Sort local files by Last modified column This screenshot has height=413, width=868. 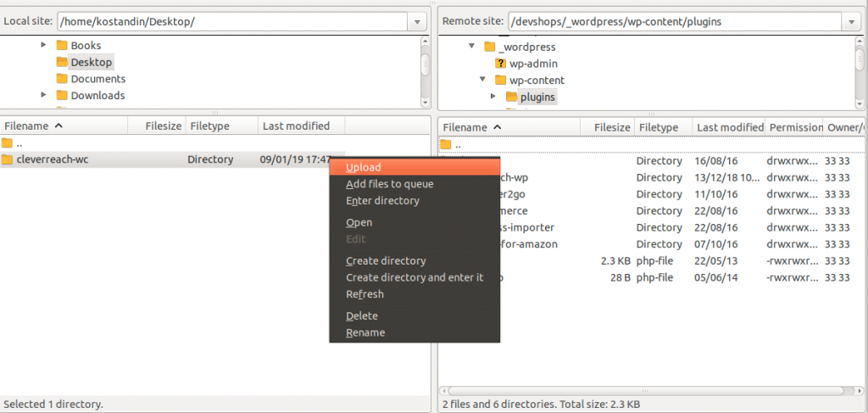tap(296, 126)
